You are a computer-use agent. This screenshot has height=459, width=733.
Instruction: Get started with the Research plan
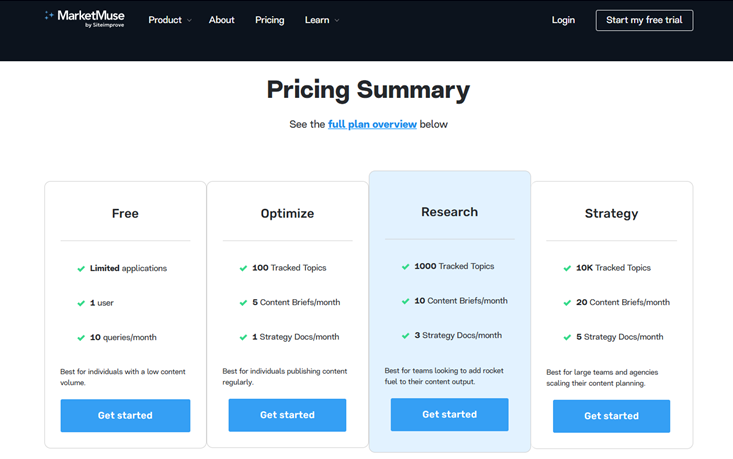point(449,414)
